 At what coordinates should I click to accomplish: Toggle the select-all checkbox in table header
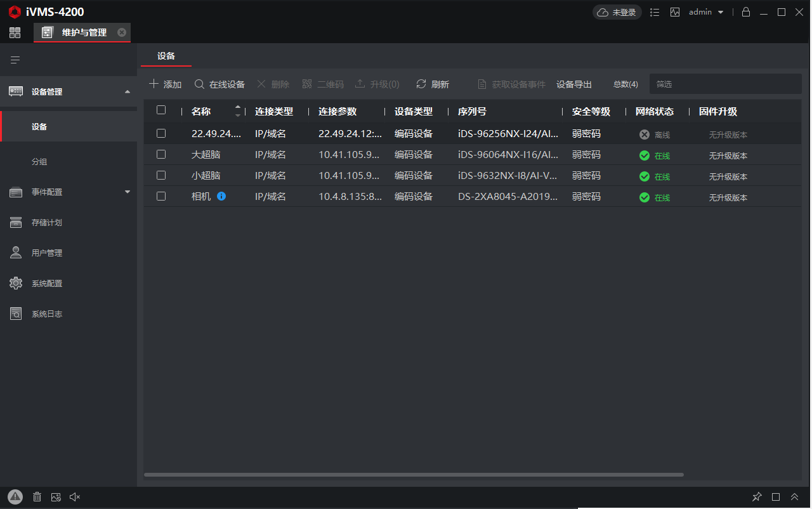161,110
